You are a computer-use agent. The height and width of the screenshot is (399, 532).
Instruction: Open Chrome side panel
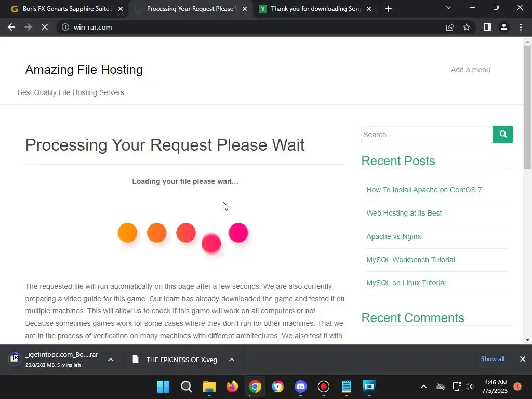pyautogui.click(x=487, y=27)
